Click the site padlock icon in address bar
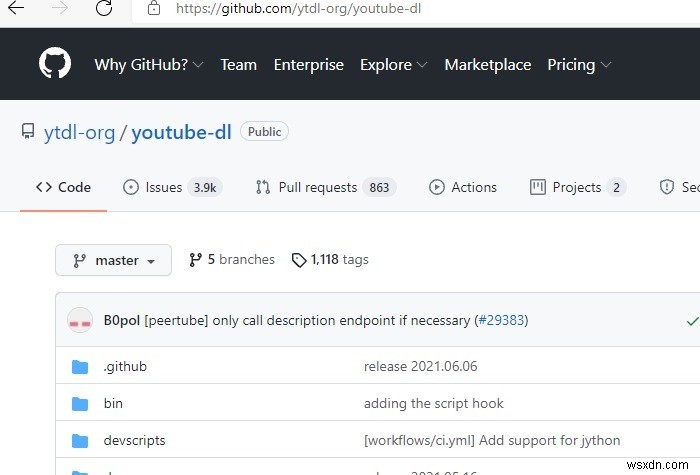This screenshot has width=700, height=475. [x=153, y=9]
